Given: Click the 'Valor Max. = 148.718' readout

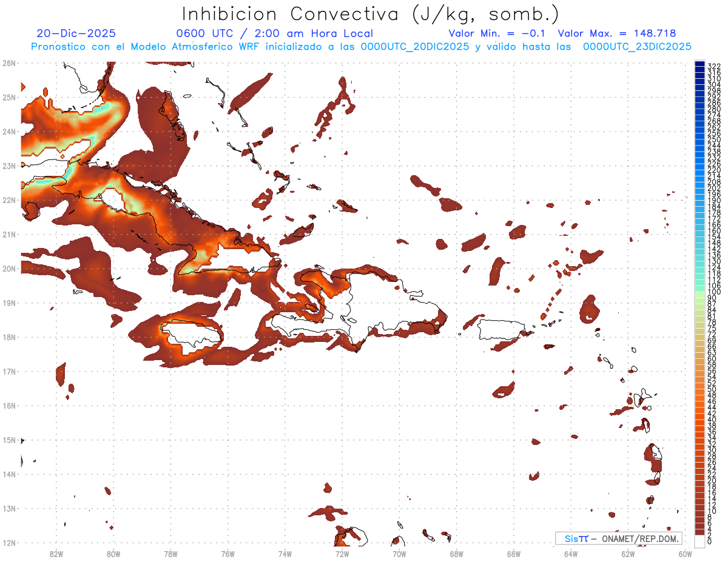Looking at the screenshot, I should point(616,33).
